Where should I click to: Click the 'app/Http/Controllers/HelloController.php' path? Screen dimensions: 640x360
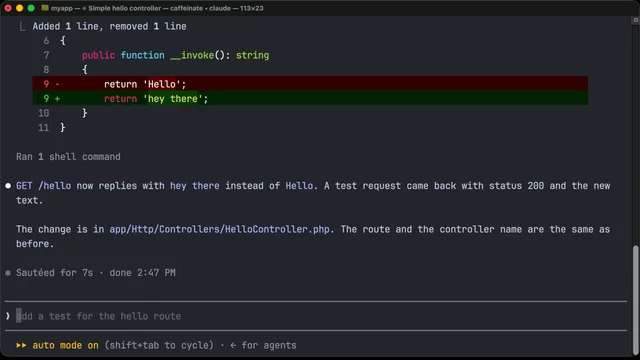[220, 229]
